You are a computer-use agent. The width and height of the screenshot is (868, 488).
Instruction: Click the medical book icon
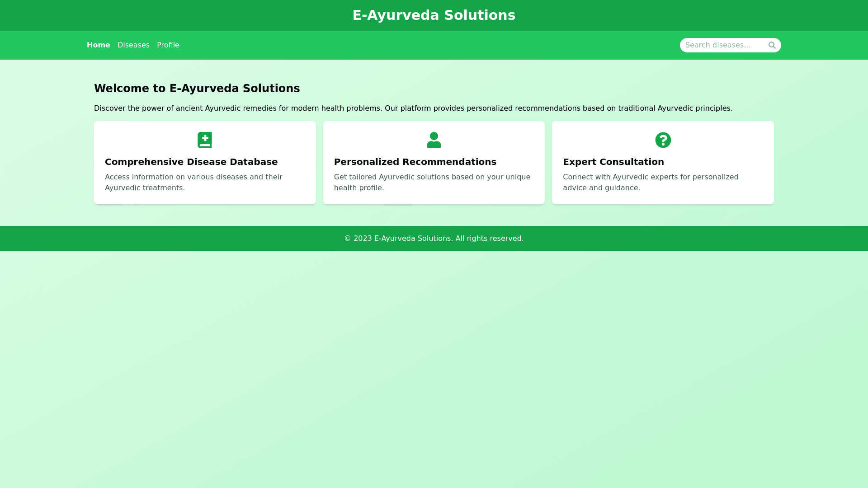coord(205,140)
